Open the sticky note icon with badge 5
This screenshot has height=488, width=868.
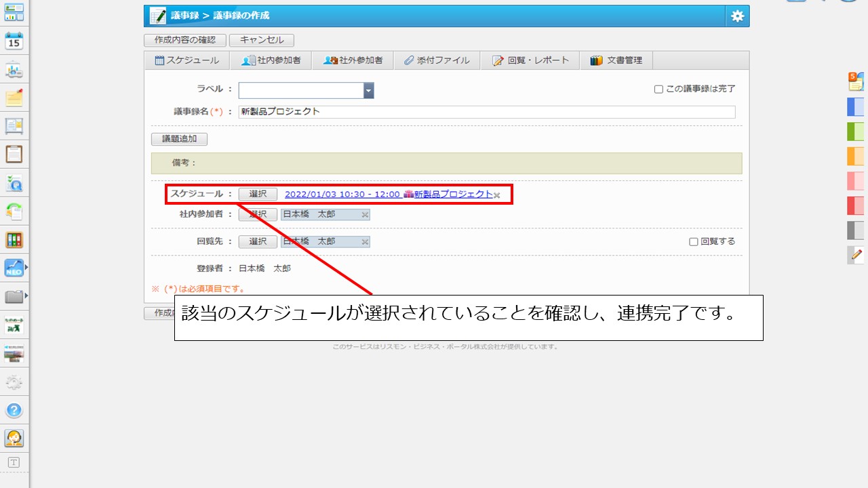[855, 81]
